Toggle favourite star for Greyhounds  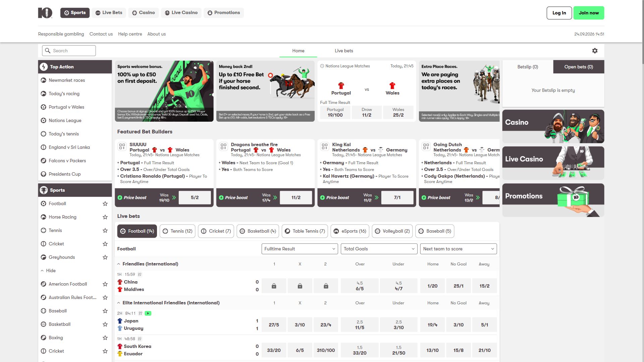coord(105,257)
